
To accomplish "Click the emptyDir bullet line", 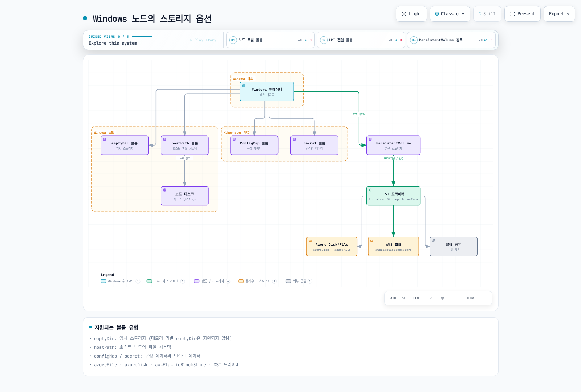I will click(163, 338).
